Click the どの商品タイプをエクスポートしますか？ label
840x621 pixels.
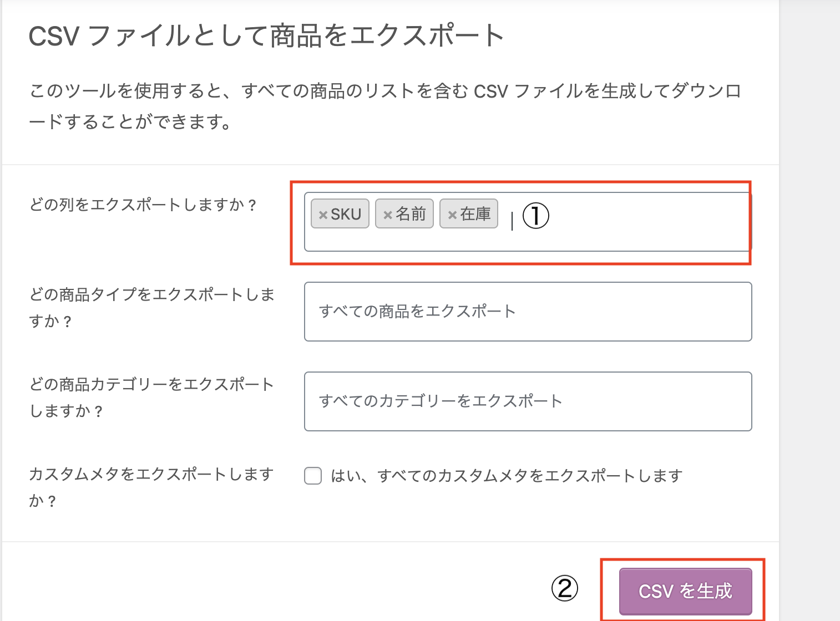(151, 308)
